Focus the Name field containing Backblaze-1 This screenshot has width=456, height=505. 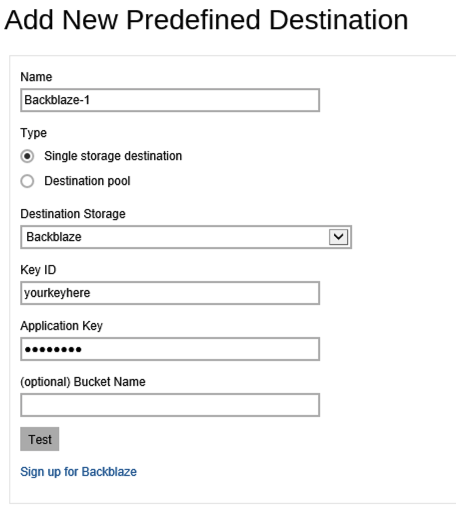coord(170,100)
